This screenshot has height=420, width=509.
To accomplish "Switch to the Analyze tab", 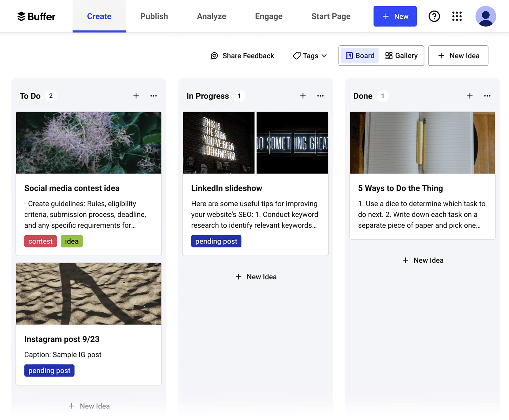I will tap(212, 16).
